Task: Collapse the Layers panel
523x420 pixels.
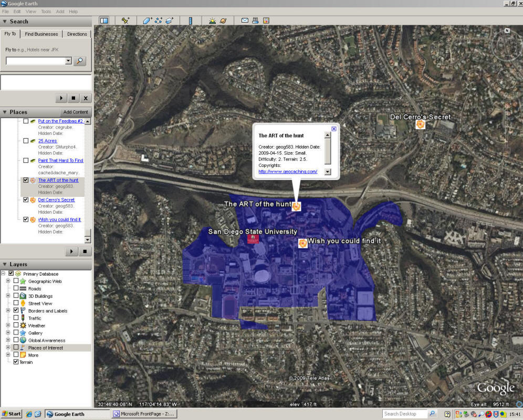Action: click(5, 264)
